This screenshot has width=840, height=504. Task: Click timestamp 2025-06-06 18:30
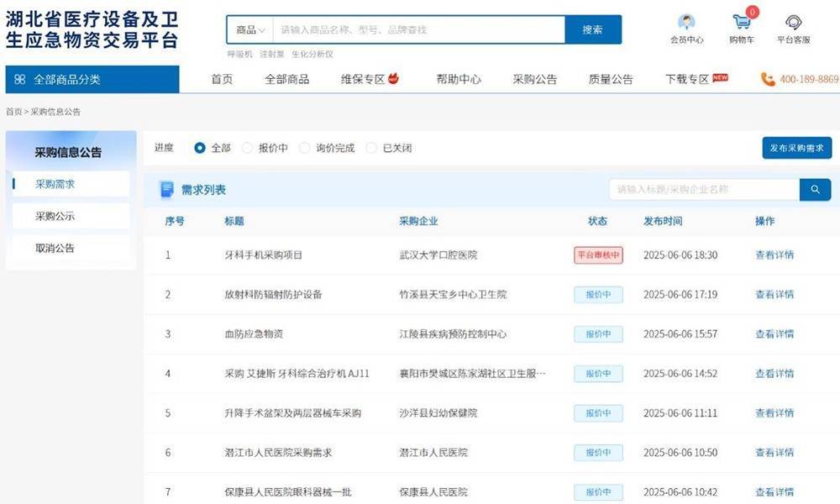click(680, 255)
